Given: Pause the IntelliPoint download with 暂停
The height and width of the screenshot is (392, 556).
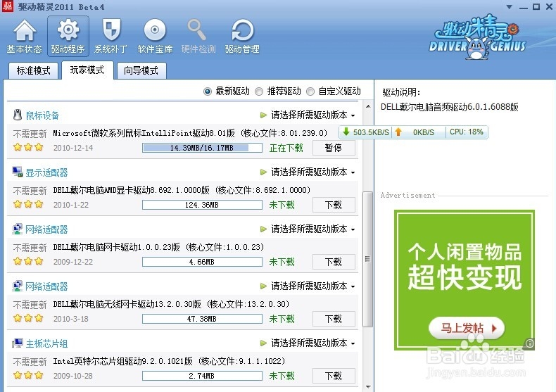Looking at the screenshot, I should coord(334,148).
